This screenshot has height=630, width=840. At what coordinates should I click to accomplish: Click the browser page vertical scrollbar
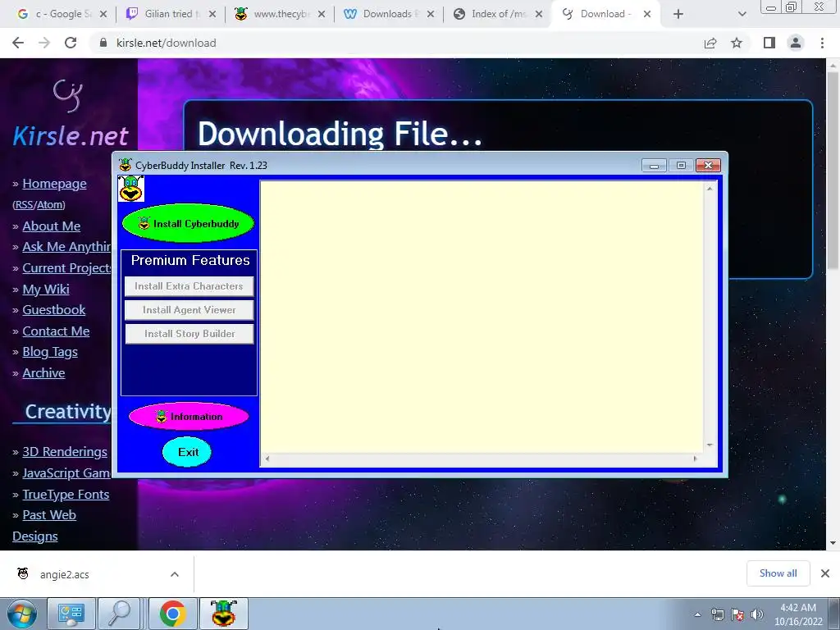point(833,171)
